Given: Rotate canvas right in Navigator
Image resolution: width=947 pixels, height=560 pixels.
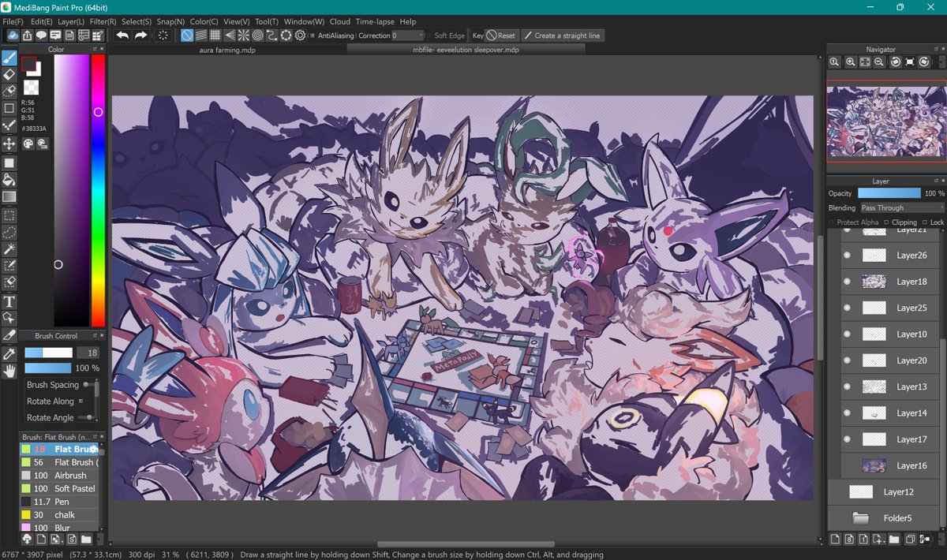Looking at the screenshot, I should [924, 62].
